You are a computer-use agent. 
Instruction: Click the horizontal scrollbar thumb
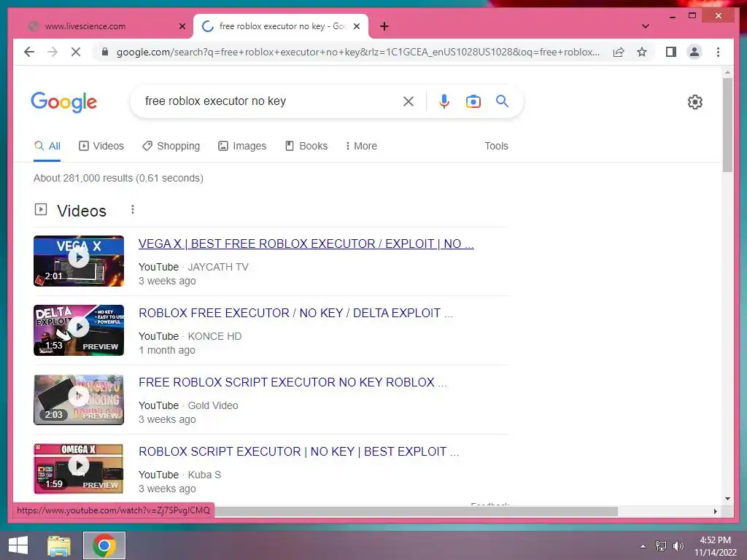416,511
